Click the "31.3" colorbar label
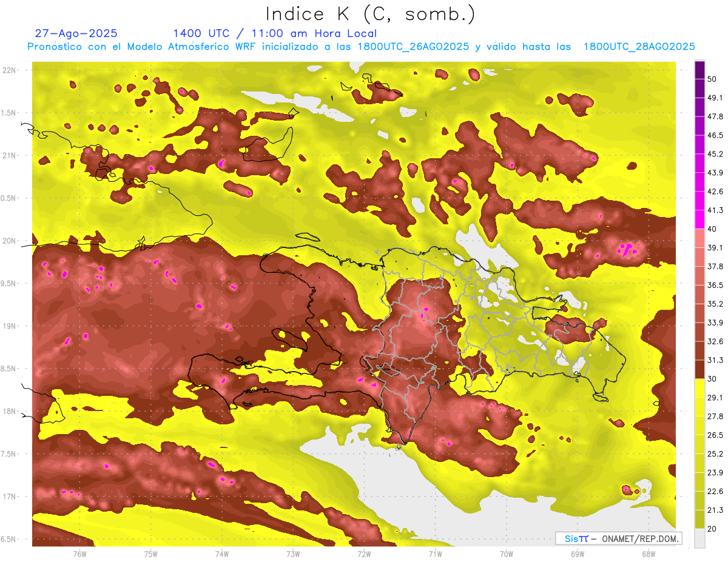The width and height of the screenshot is (728, 562). coord(715,360)
